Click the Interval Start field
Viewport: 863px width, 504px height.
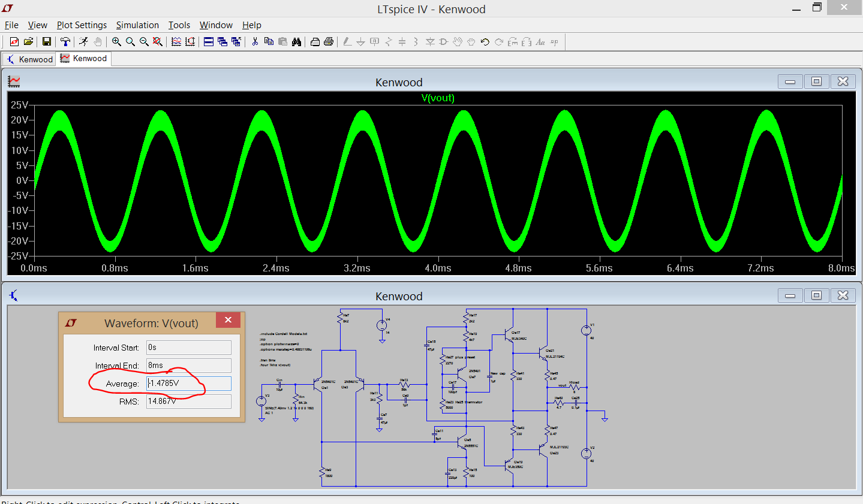[189, 348]
